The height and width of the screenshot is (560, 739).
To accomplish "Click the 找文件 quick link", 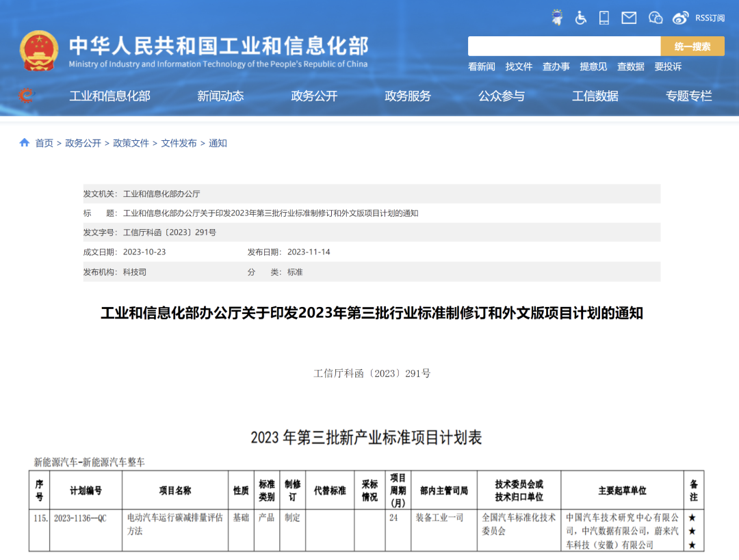I will coord(518,67).
